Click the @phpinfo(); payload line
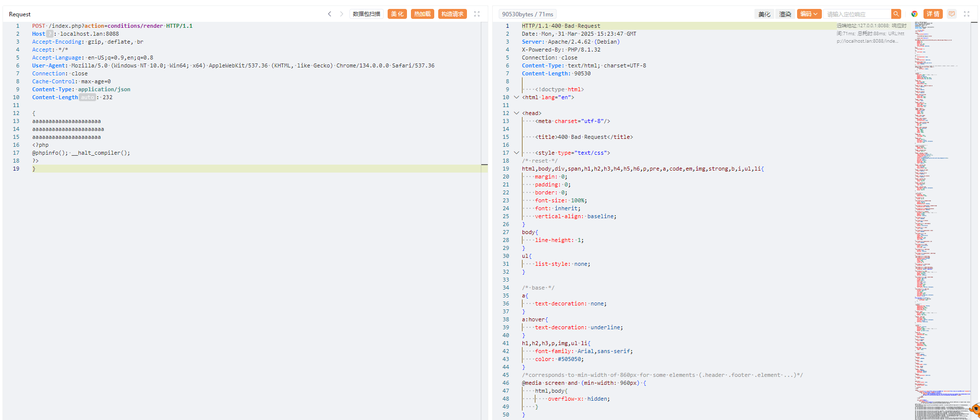 pos(81,153)
